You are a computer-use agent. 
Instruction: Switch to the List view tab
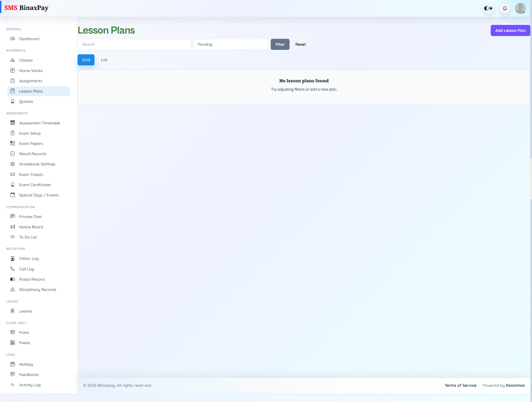104,60
